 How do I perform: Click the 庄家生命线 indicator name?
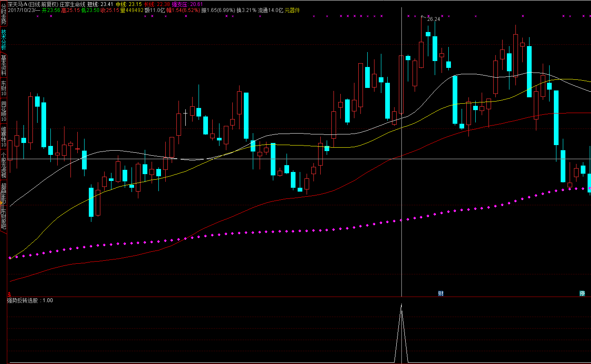tap(73, 4)
